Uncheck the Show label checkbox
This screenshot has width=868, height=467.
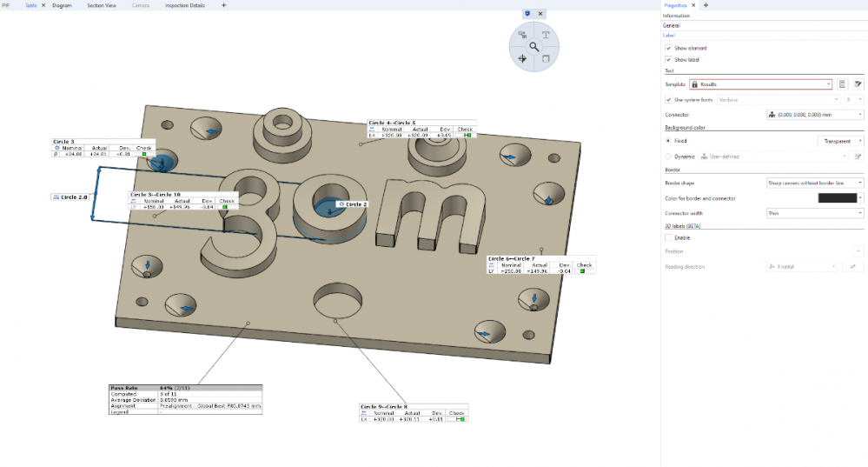667,59
